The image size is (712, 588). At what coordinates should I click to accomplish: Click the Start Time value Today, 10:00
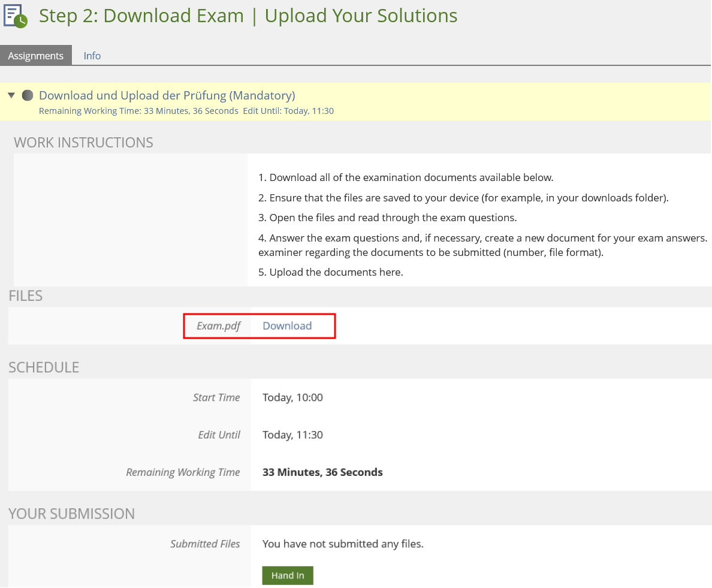click(292, 397)
